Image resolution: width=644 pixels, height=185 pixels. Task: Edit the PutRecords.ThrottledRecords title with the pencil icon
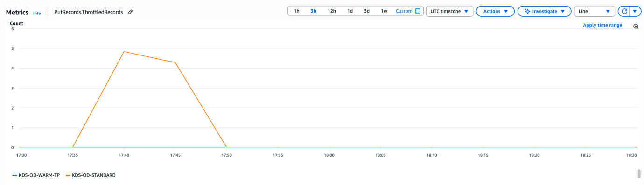click(130, 12)
